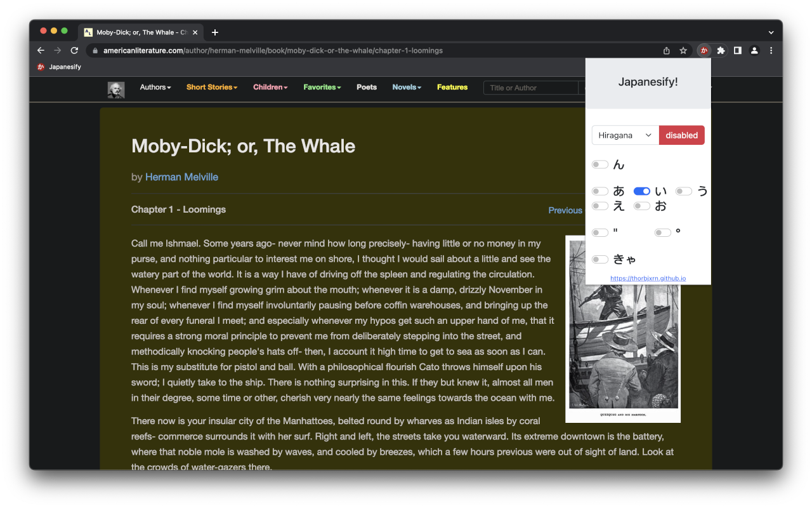Click the tab search chevron
This screenshot has width=812, height=508.
point(771,32)
